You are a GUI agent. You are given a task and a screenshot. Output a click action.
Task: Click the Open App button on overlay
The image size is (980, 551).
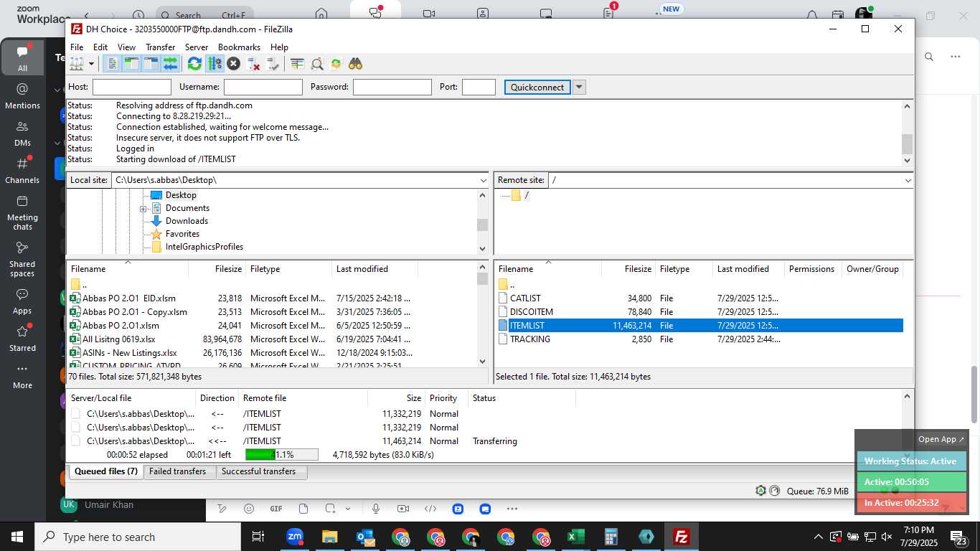tap(941, 439)
